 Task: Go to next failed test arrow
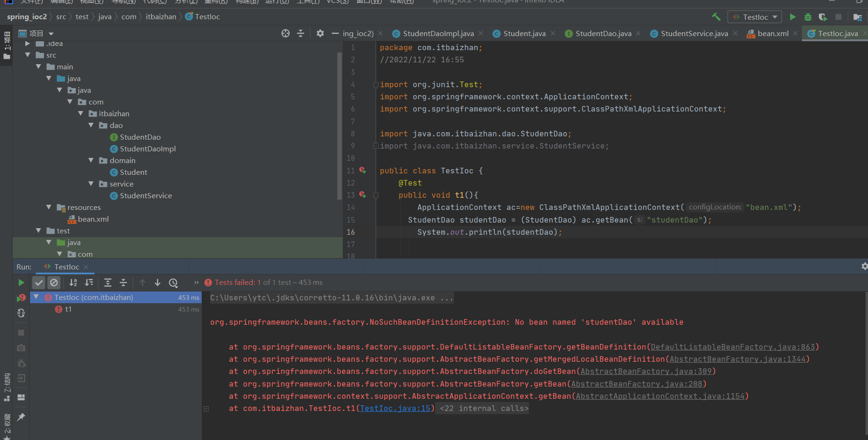click(x=158, y=283)
